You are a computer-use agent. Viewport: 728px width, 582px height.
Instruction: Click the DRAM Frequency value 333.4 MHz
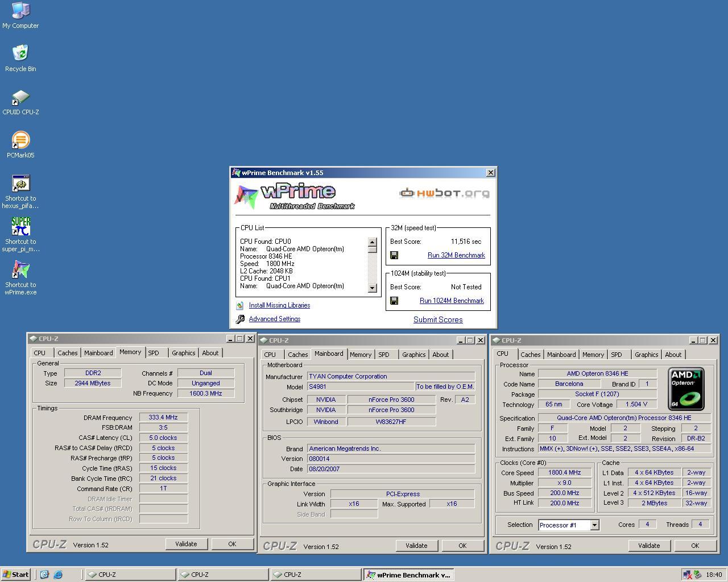click(x=163, y=417)
